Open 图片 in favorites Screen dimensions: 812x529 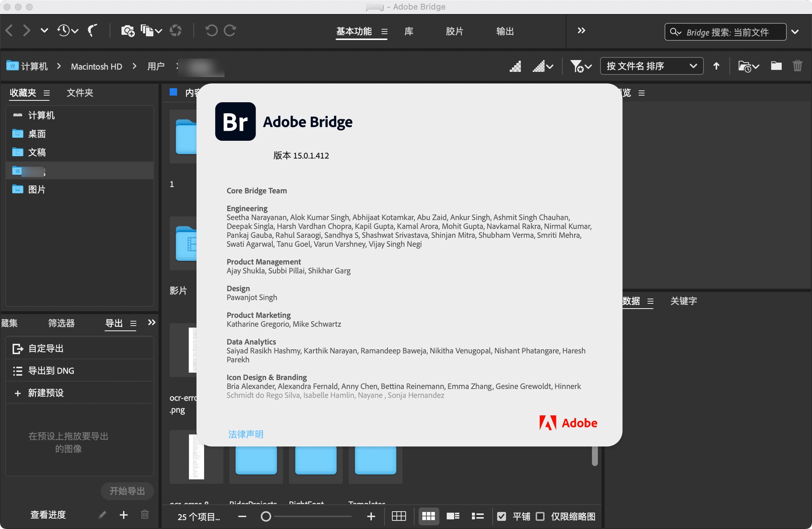pyautogui.click(x=80, y=189)
